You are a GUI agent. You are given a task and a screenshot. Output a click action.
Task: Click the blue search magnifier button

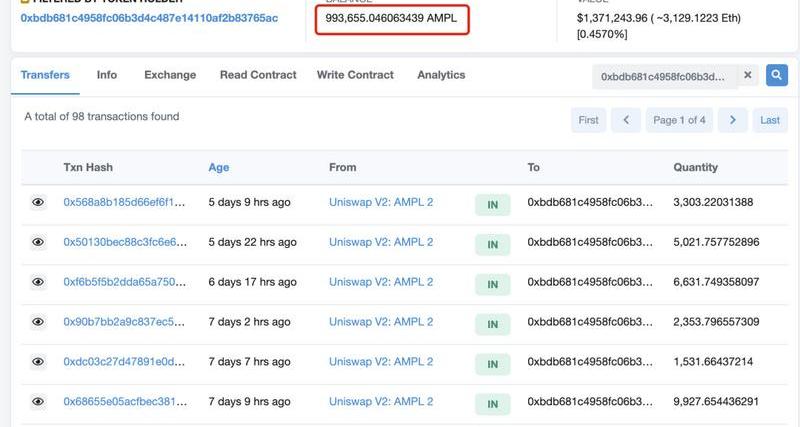[777, 75]
